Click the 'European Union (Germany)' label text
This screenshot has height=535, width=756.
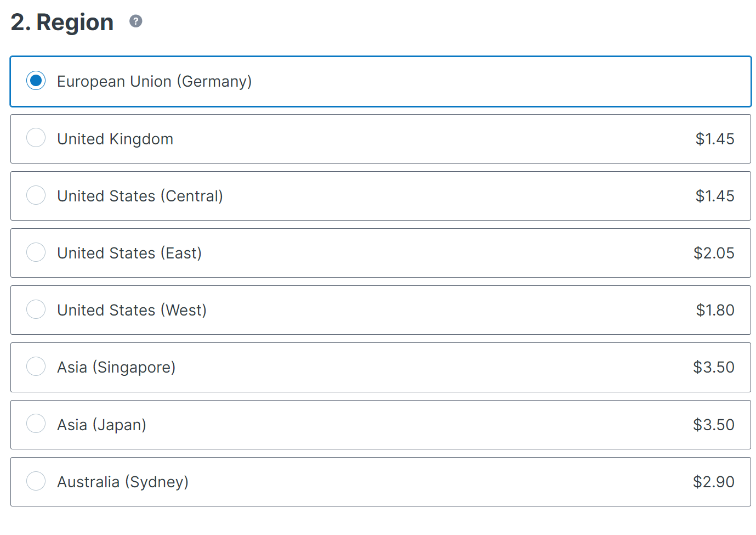(155, 81)
